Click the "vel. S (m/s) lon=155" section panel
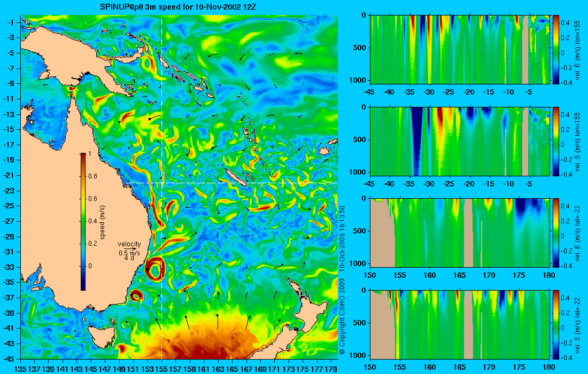This screenshot has width=588, height=374. [x=460, y=141]
